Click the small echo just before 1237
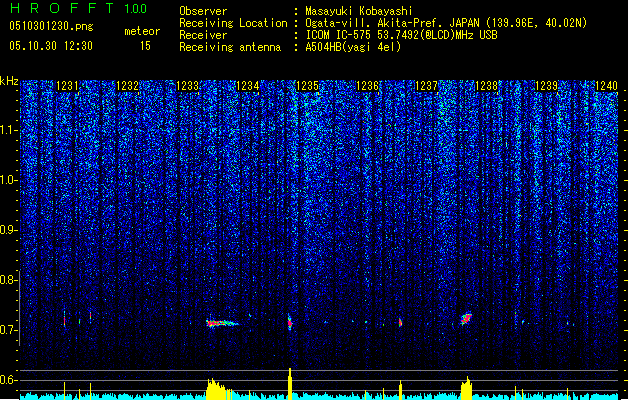 (400, 322)
